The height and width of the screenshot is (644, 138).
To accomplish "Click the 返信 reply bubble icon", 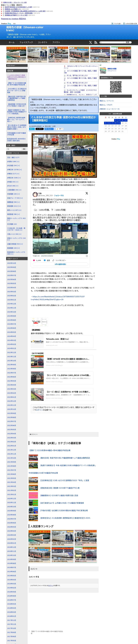I will pyautogui.click(x=45, y=260).
